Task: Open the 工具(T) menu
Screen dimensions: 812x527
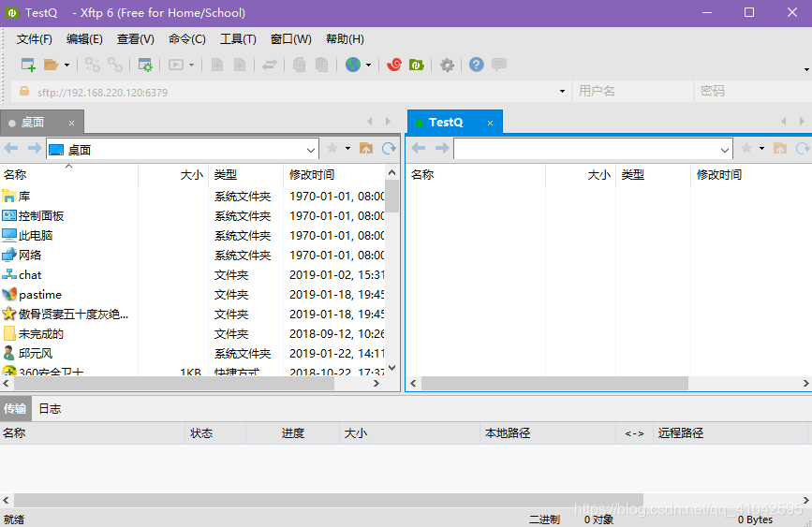Action: click(x=238, y=39)
